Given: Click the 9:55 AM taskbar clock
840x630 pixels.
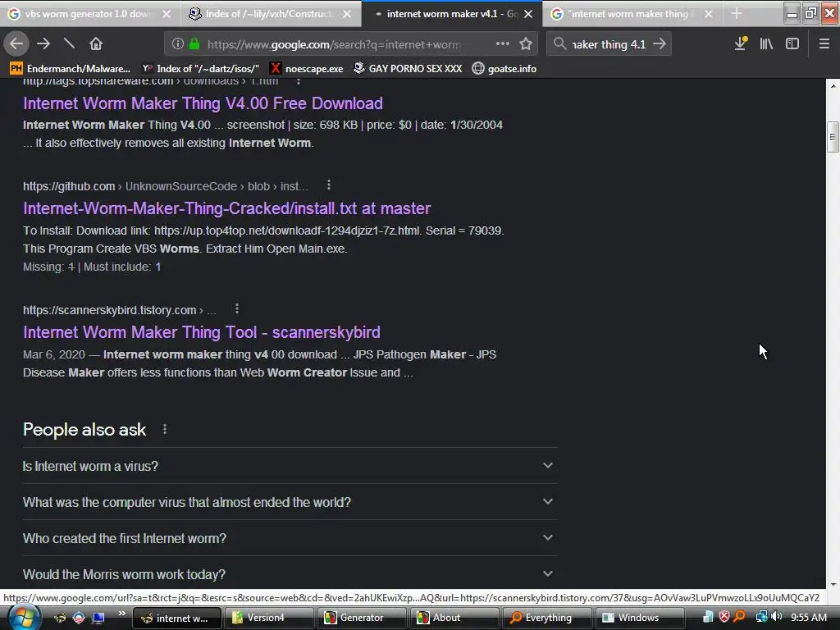Looking at the screenshot, I should (808, 617).
